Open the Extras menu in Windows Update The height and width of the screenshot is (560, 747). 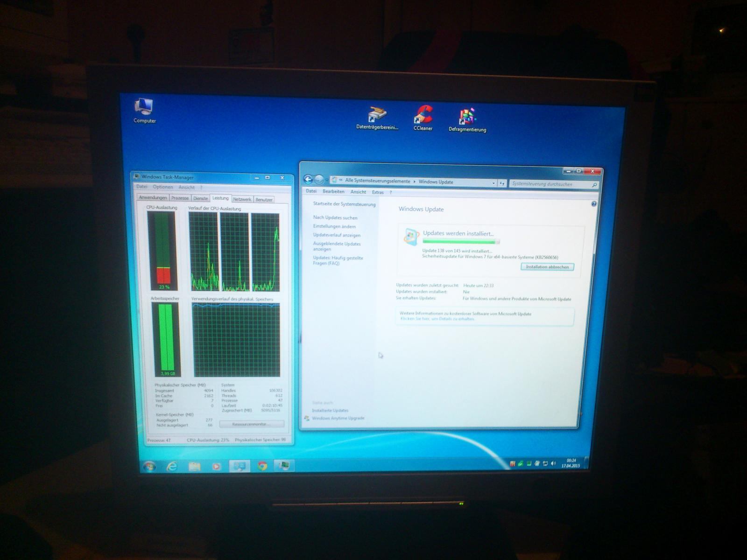pos(378,192)
